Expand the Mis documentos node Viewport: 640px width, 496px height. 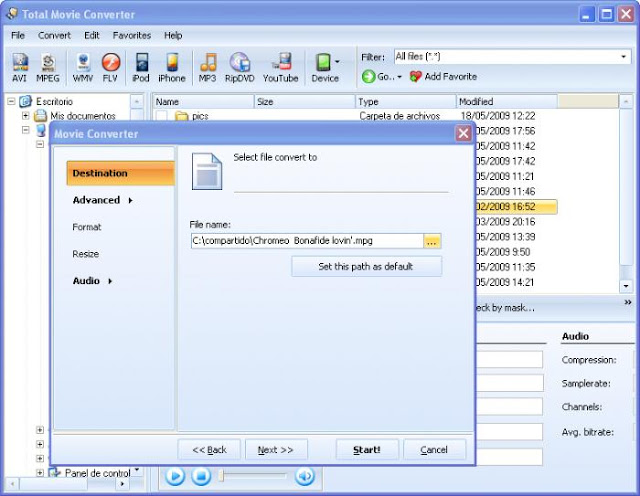pyautogui.click(x=25, y=116)
